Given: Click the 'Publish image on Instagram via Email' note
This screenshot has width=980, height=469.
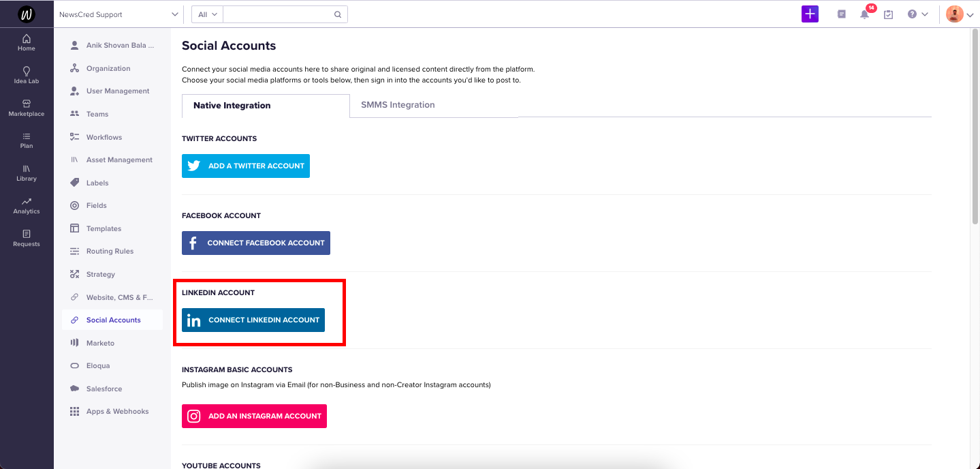Looking at the screenshot, I should pos(336,384).
